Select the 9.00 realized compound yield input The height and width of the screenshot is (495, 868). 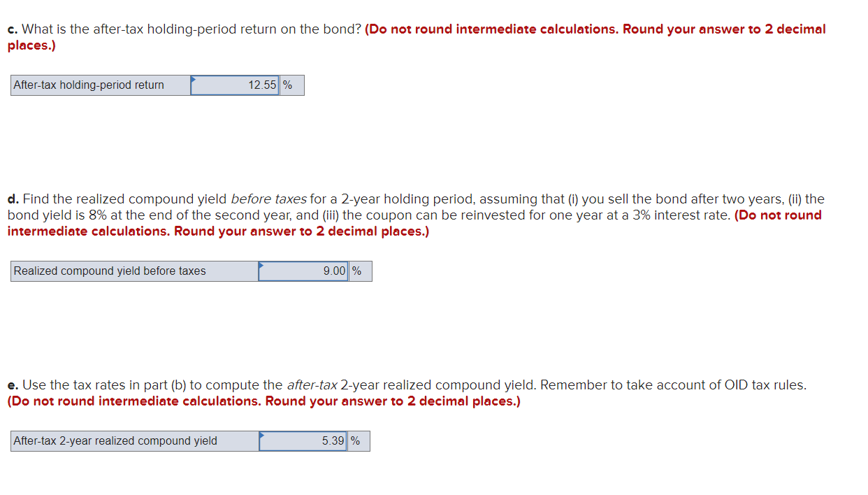305,271
